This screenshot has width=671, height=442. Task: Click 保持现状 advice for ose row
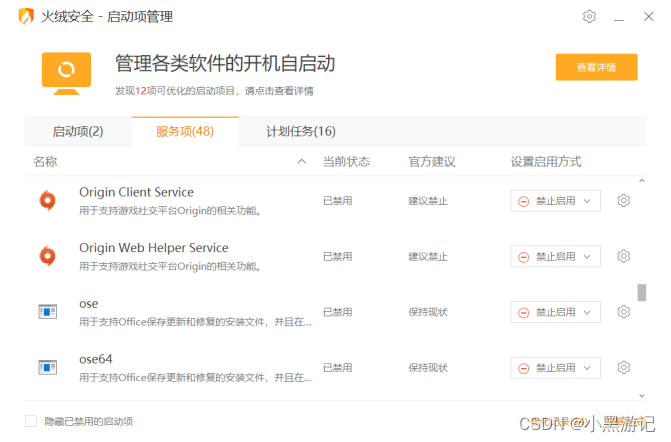coord(428,312)
